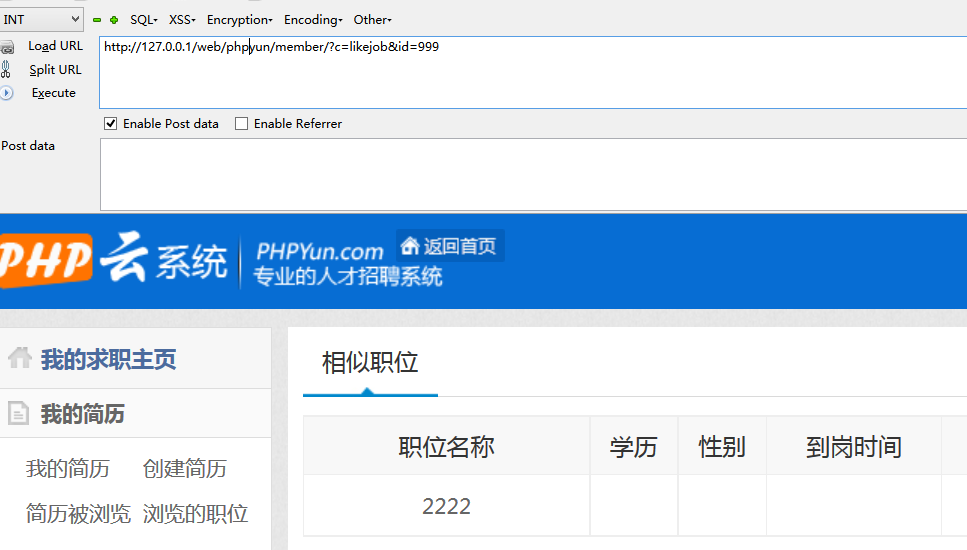Click the PHP云系统 logo
Image resolution: width=967 pixels, height=550 pixels.
(x=113, y=260)
